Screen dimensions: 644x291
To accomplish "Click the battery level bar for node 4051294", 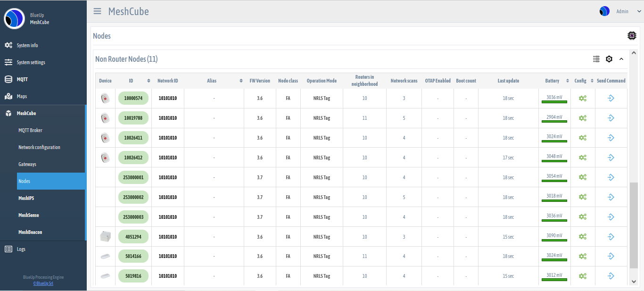I will click(x=554, y=241).
